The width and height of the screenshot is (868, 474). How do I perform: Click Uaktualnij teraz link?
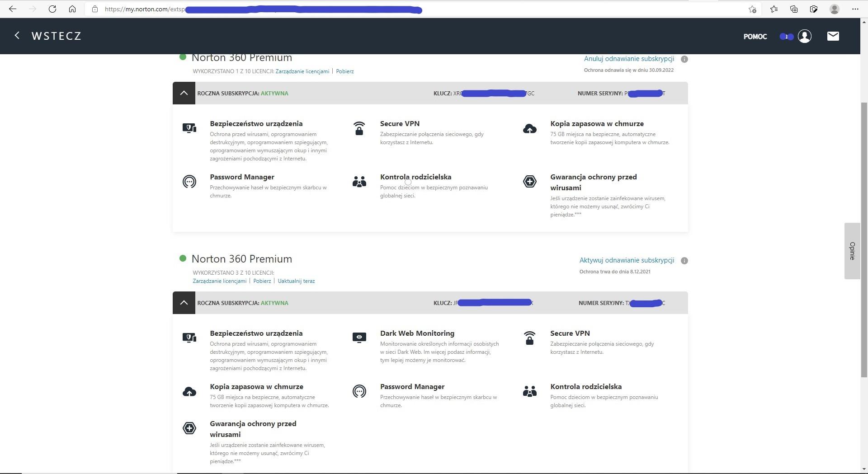[296, 281]
